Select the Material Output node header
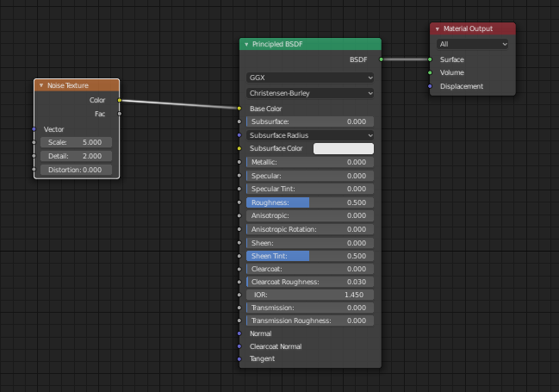Viewport: 559px width, 392px height. 473,29
